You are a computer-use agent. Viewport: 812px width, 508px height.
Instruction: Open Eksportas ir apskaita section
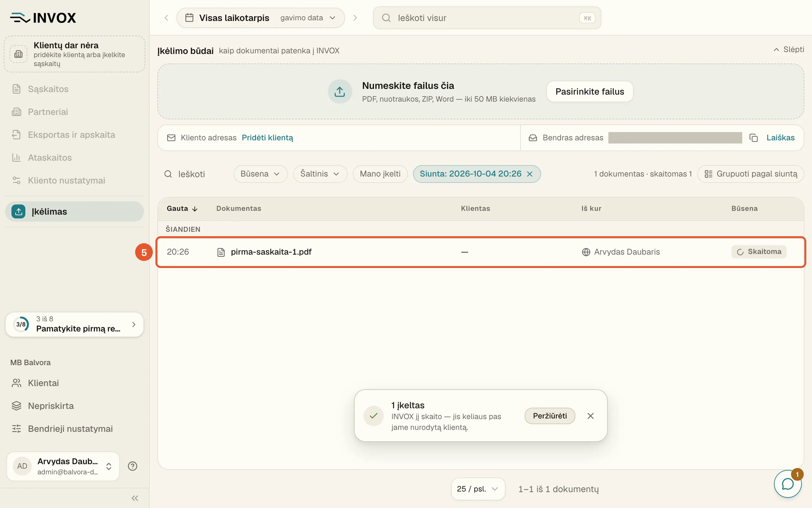75,135
